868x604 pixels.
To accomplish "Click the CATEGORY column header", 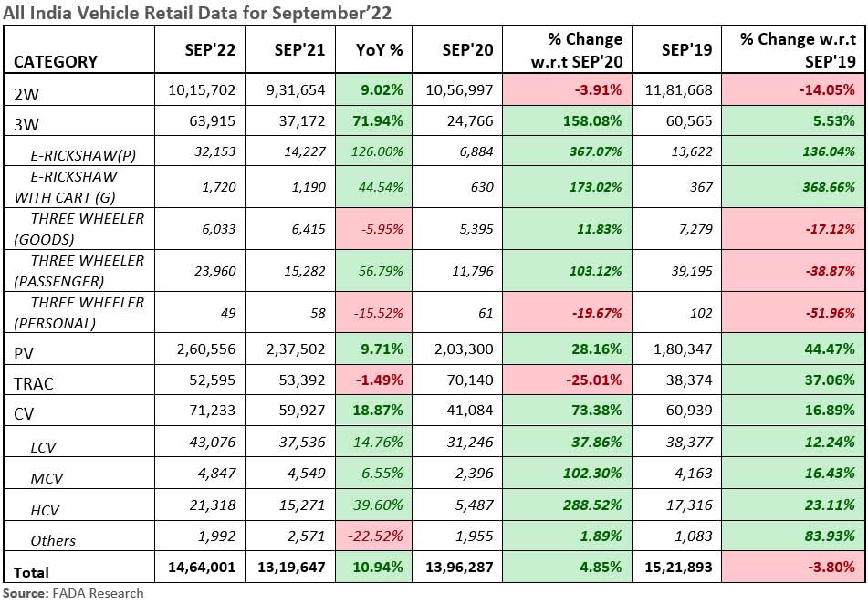I will [56, 62].
